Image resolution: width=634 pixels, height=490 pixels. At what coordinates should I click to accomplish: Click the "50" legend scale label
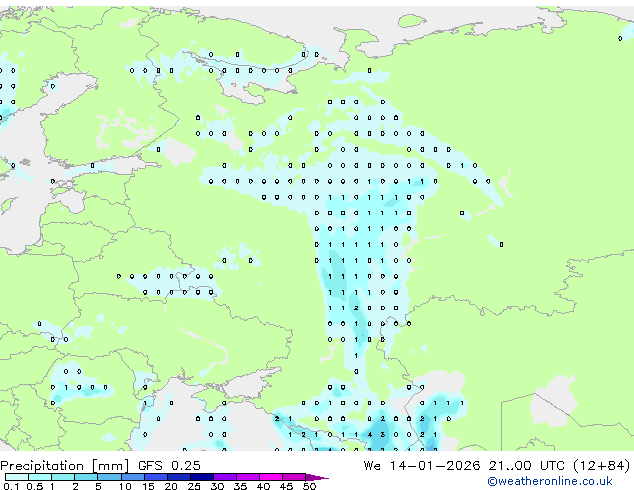(309, 486)
